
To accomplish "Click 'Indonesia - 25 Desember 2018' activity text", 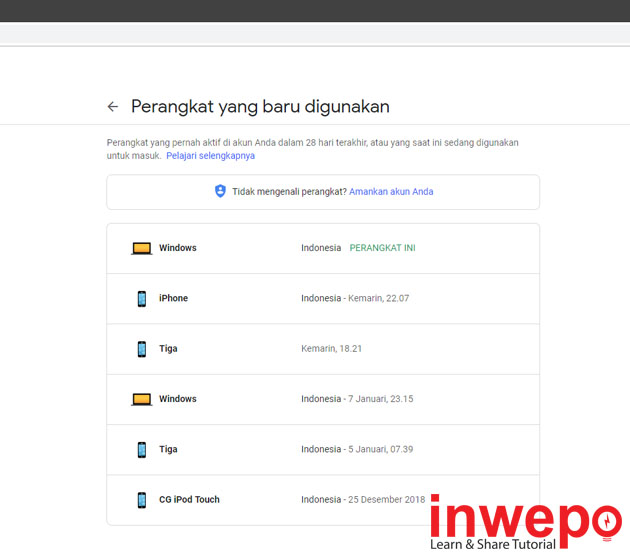I will 363,499.
